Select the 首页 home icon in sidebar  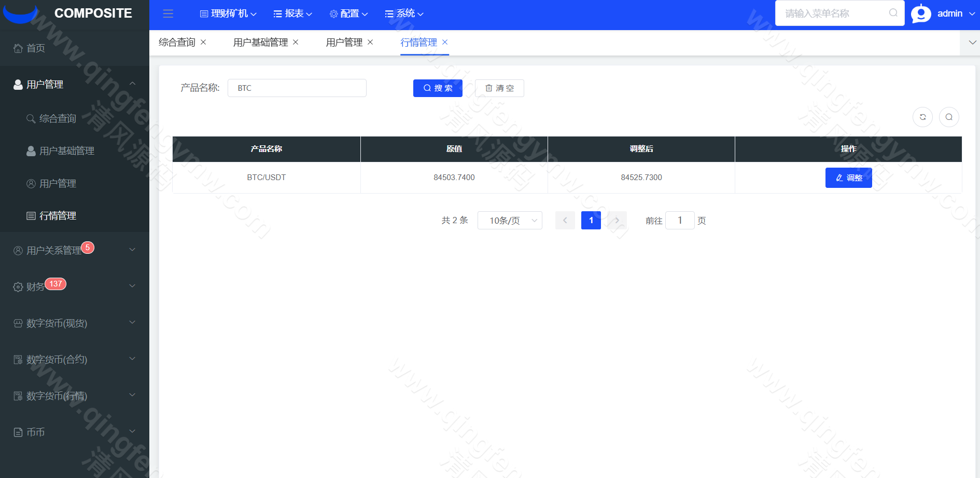coord(18,48)
